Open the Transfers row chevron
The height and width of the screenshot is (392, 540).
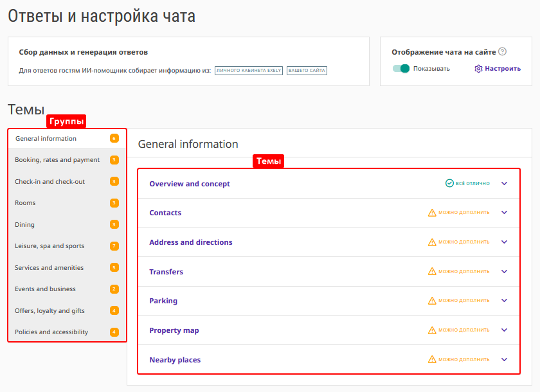(504, 272)
